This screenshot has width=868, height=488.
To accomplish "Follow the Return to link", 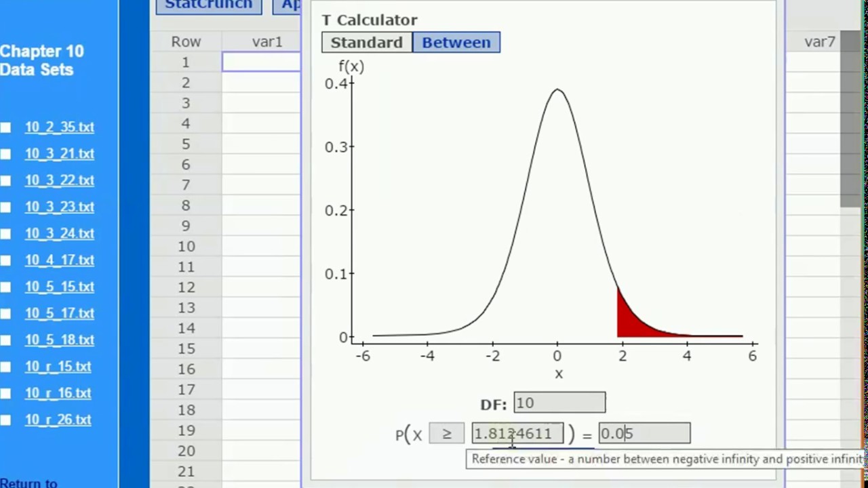I will [x=28, y=483].
